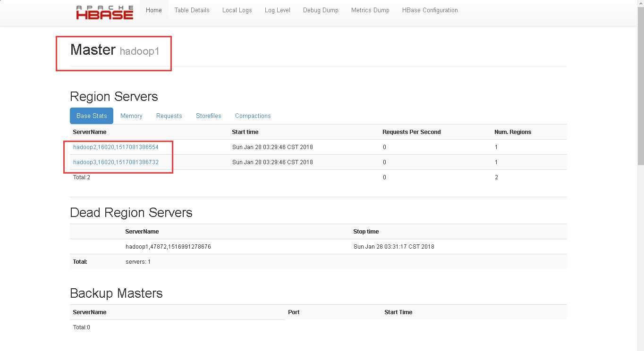This screenshot has height=351, width=644.
Task: Select the Total:0 cell in Backup Masters
Action: tap(82, 327)
